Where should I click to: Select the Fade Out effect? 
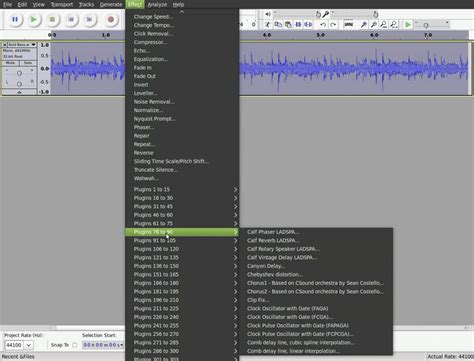(182, 76)
